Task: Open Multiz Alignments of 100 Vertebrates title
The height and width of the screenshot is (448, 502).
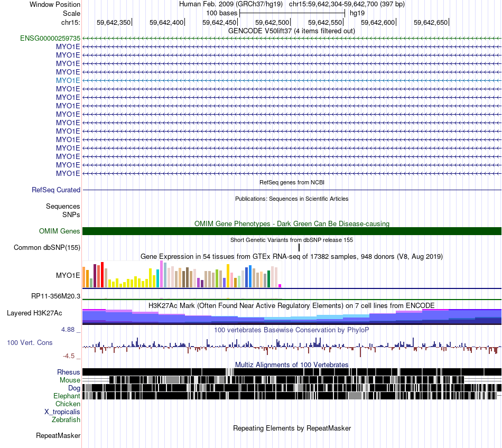Action: coord(292,365)
